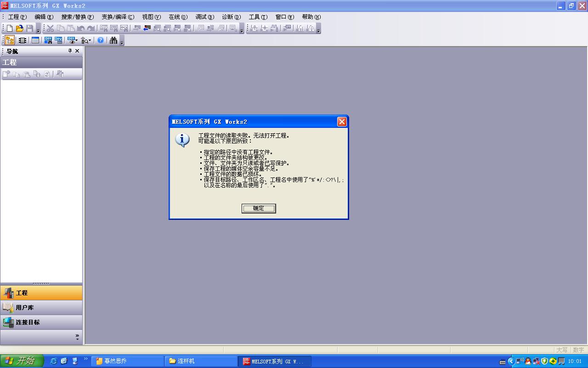Open the 工程(P) menu
588x368 pixels.
coord(17,17)
